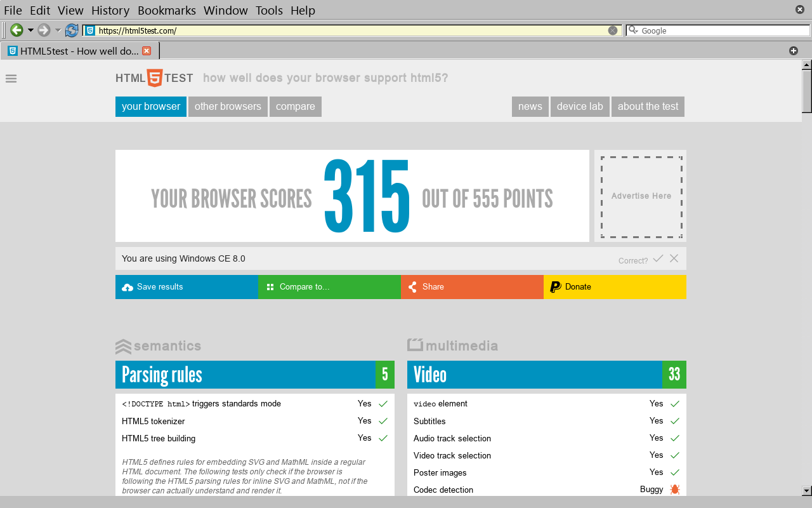Click the vertical scrollbar thumb

click(x=807, y=91)
